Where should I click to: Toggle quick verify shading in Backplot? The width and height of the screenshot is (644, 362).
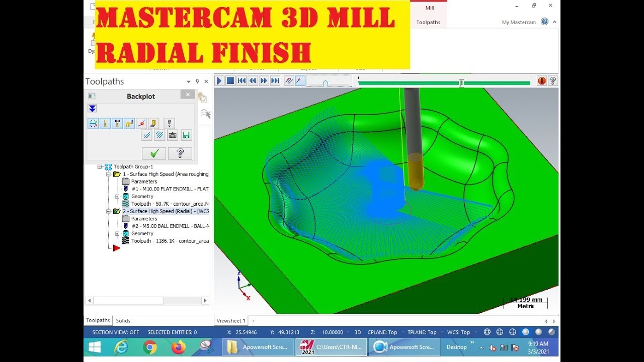coord(153,123)
